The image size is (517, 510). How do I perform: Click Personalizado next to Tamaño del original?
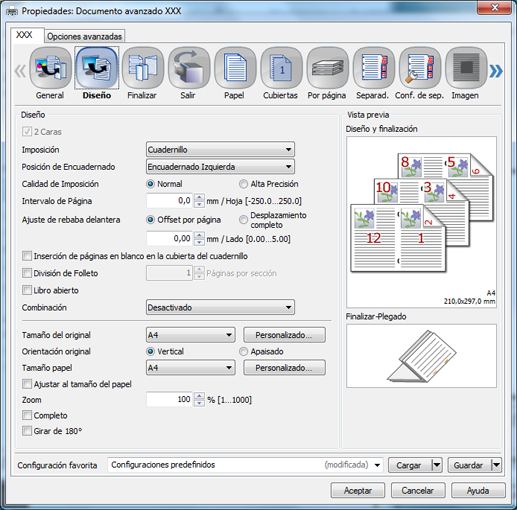pos(284,335)
